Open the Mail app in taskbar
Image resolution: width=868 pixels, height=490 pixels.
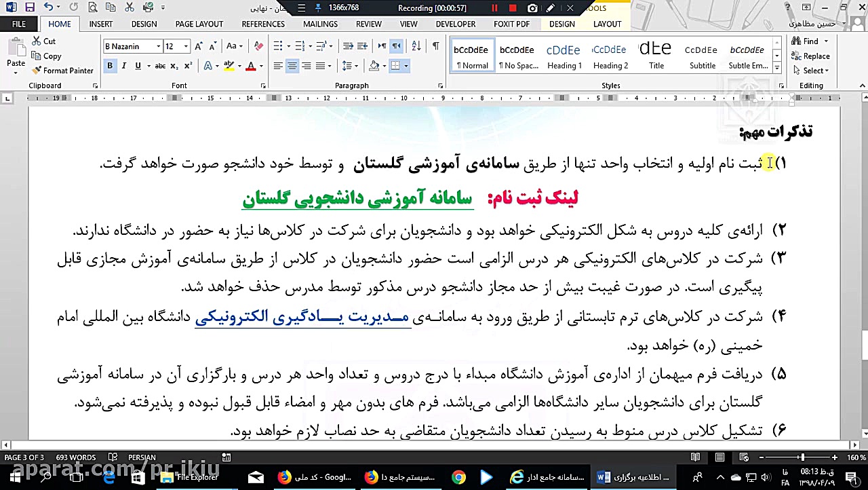coord(256,477)
